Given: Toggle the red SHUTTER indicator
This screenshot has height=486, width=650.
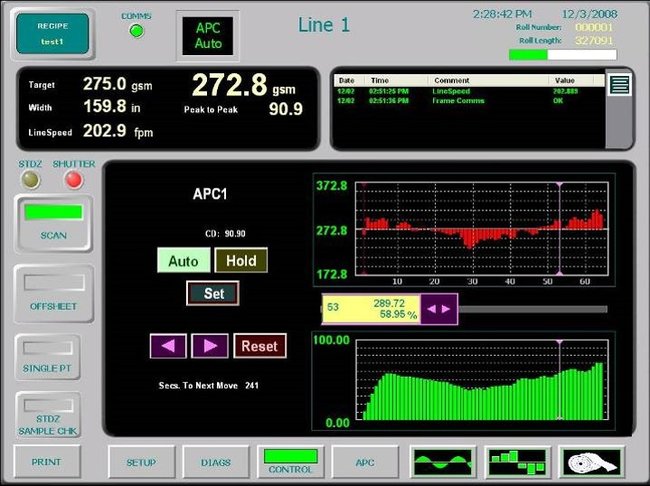Looking at the screenshot, I should pos(72,179).
